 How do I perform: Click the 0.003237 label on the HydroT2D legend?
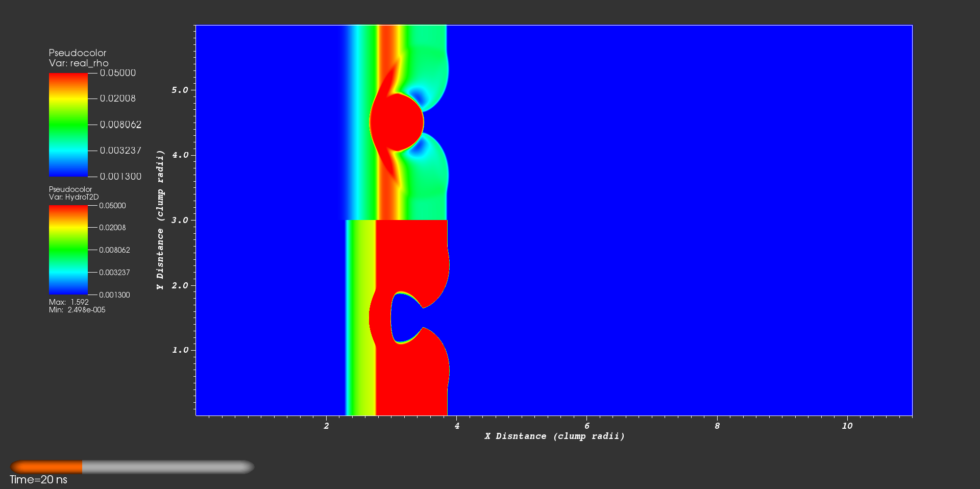(114, 273)
